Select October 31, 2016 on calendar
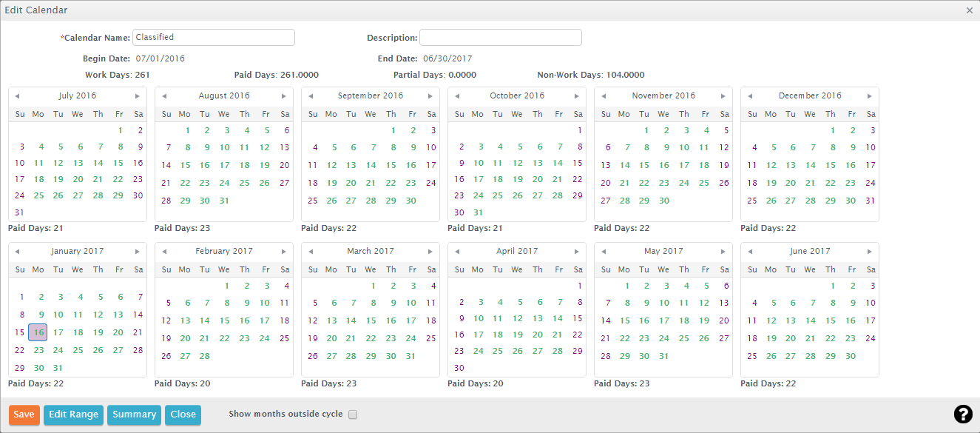The height and width of the screenshot is (433, 980). pos(479,212)
